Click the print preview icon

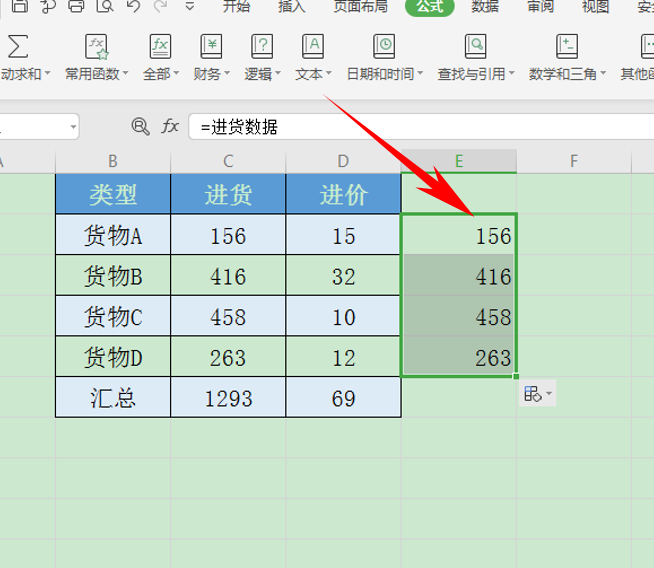click(x=105, y=5)
